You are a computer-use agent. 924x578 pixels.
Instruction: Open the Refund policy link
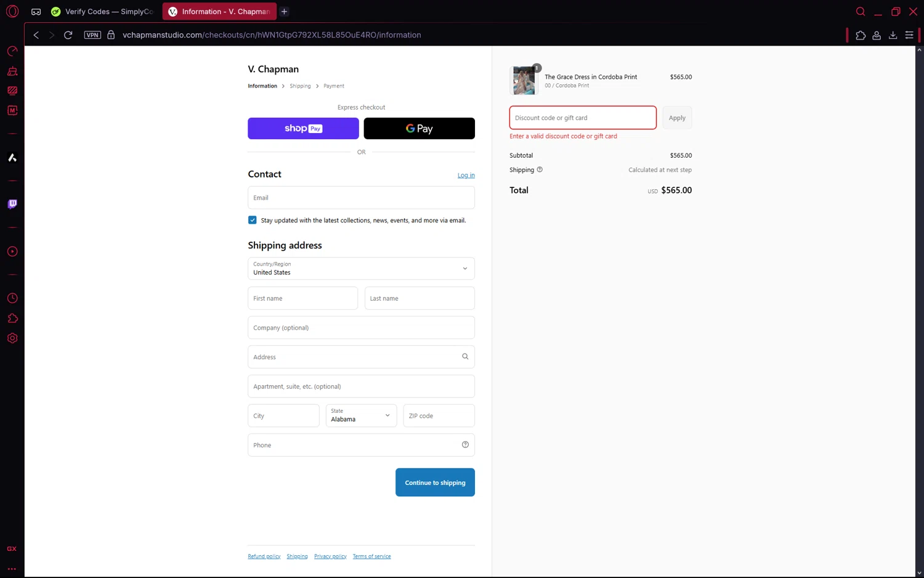[x=264, y=556]
